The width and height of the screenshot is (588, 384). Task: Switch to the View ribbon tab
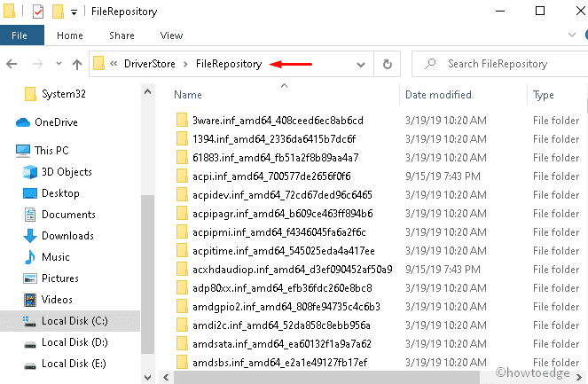(x=171, y=36)
